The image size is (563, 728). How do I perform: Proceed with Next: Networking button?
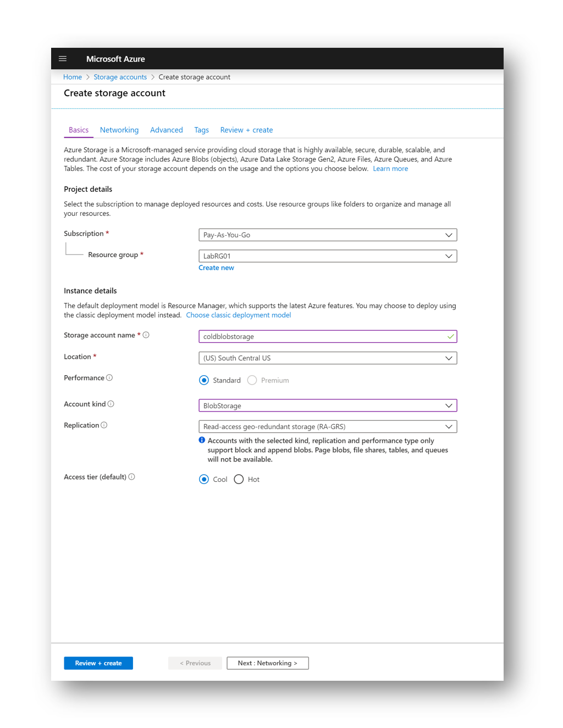pos(268,663)
